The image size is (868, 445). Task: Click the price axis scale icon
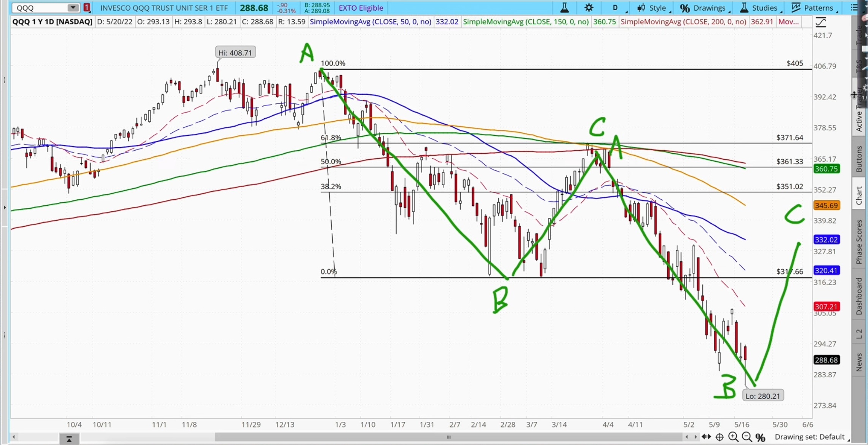(x=821, y=22)
